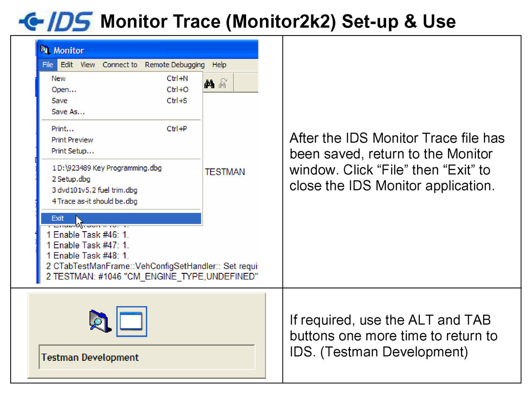This screenshot has width=532, height=394.
Task: Open the Remote Debugging menu
Action: (175, 65)
